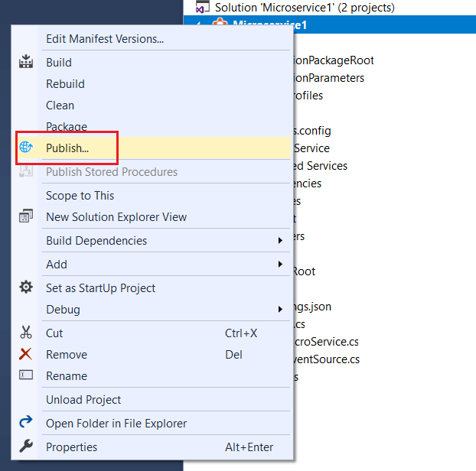Expand the Add submenu arrow
476x471 pixels.
pos(279,265)
